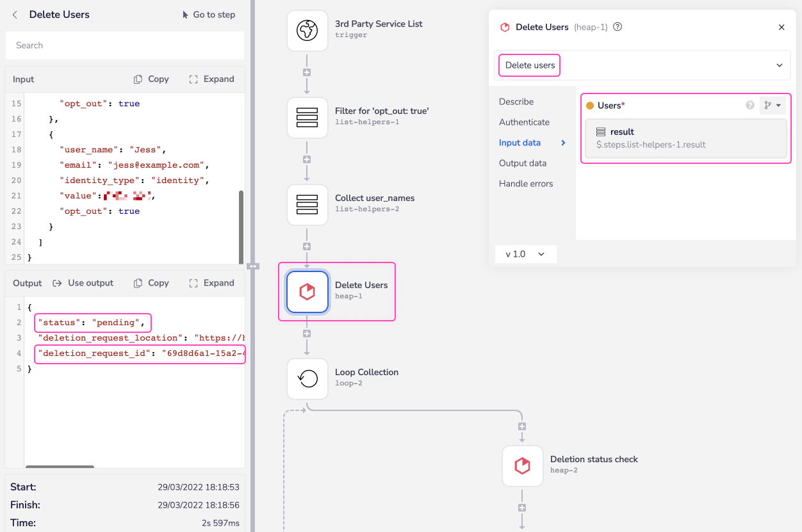Open the Users input type selector dropdown

click(773, 106)
